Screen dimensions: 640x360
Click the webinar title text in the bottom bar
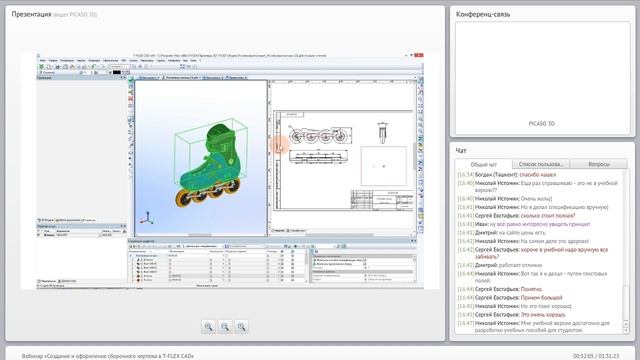[108, 356]
